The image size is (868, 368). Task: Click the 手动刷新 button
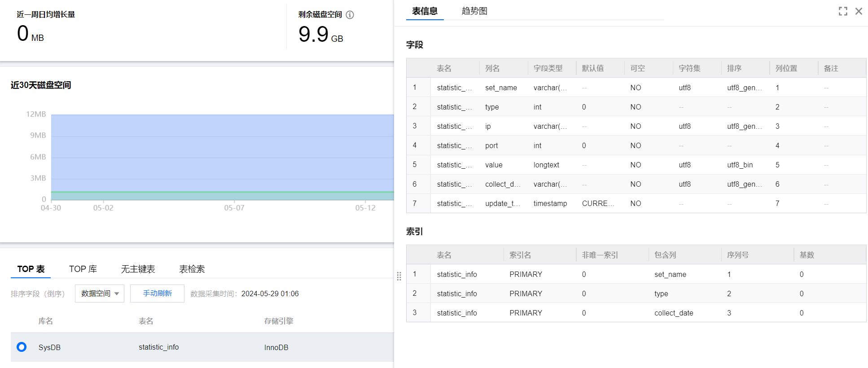click(157, 294)
